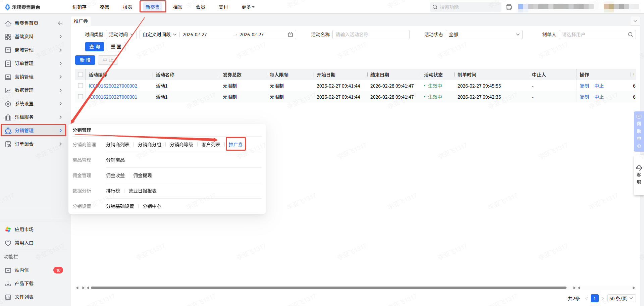The image size is (644, 306).
Task: Click 中止 for activity ending 000001
Action: [x=599, y=97]
